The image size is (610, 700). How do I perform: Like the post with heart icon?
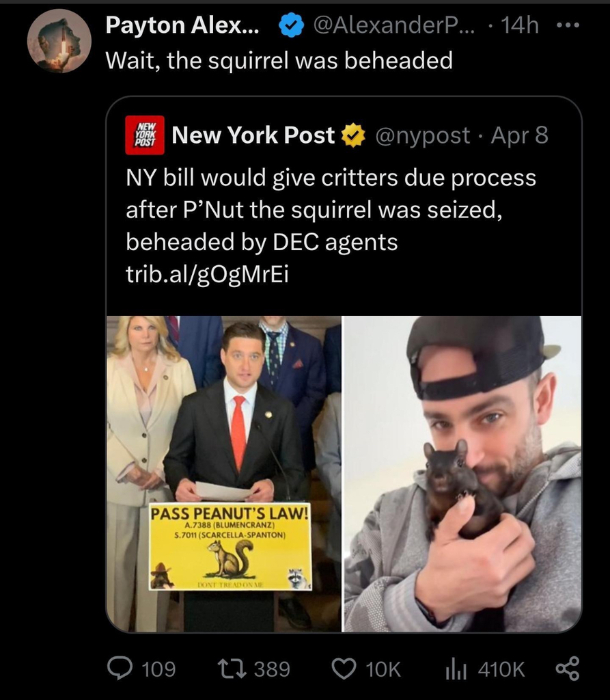pos(344,669)
